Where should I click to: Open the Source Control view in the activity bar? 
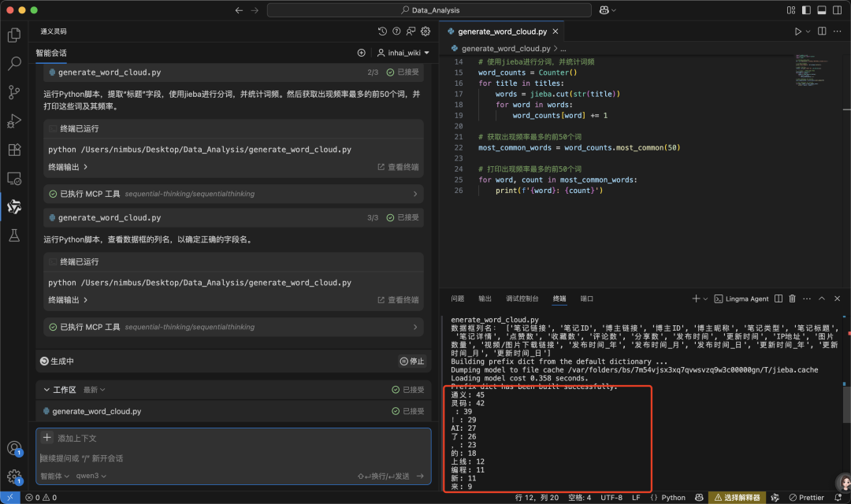click(13, 92)
